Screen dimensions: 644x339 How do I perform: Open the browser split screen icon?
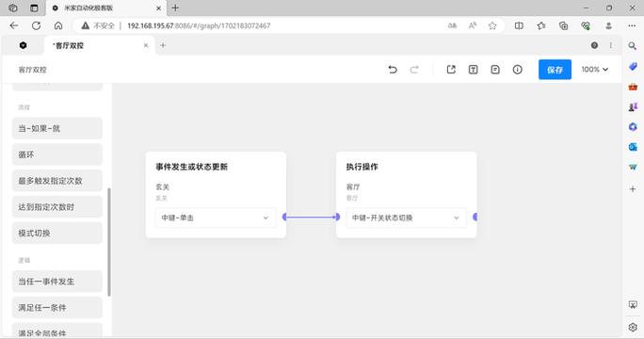[x=519, y=25]
